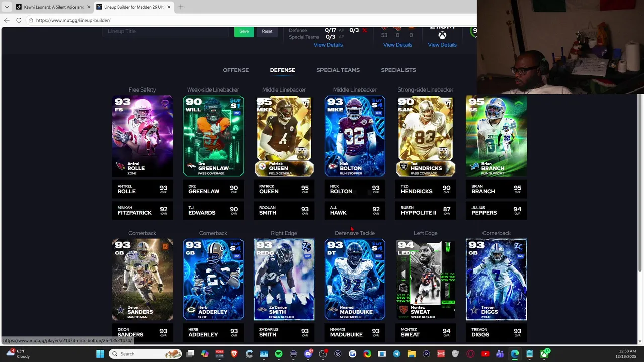The image size is (644, 362).
Task: Click the Windows taskbar Search box
Action: [145, 354]
